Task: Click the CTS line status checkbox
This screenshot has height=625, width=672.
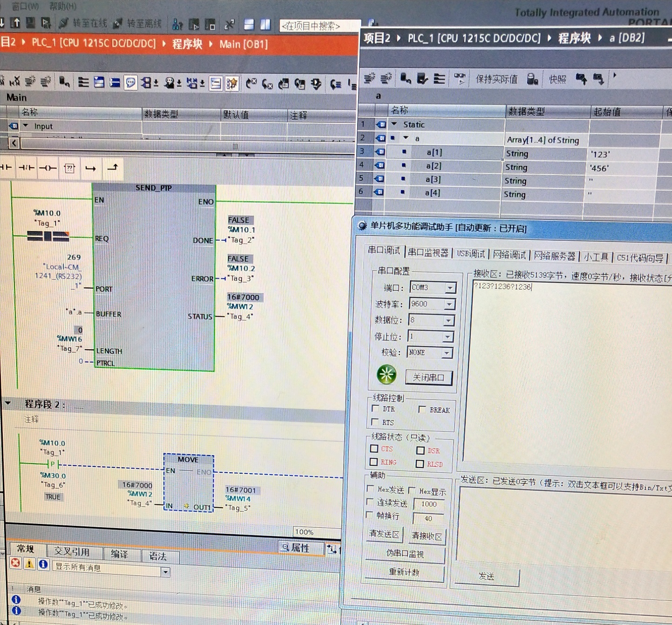Action: pyautogui.click(x=374, y=448)
